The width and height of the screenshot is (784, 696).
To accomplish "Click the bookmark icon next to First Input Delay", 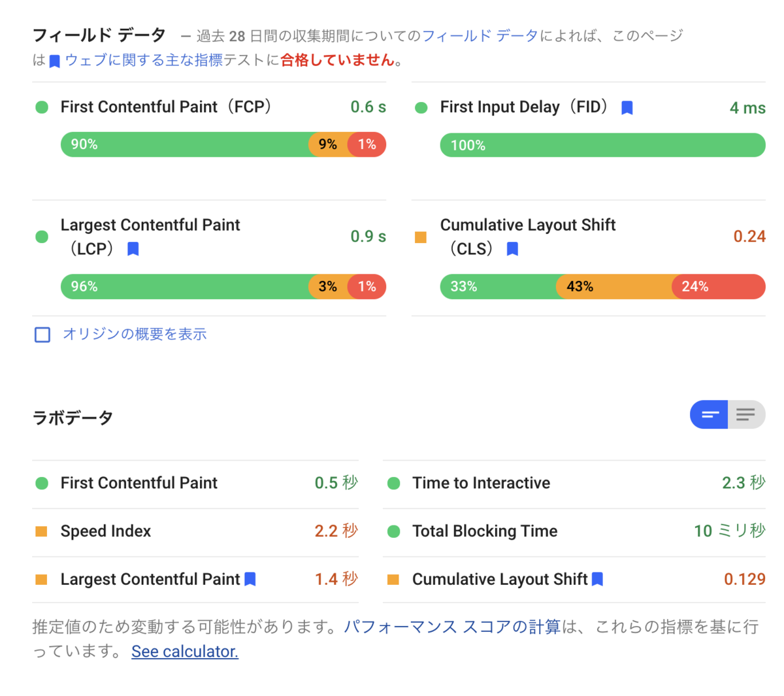I will pyautogui.click(x=627, y=107).
